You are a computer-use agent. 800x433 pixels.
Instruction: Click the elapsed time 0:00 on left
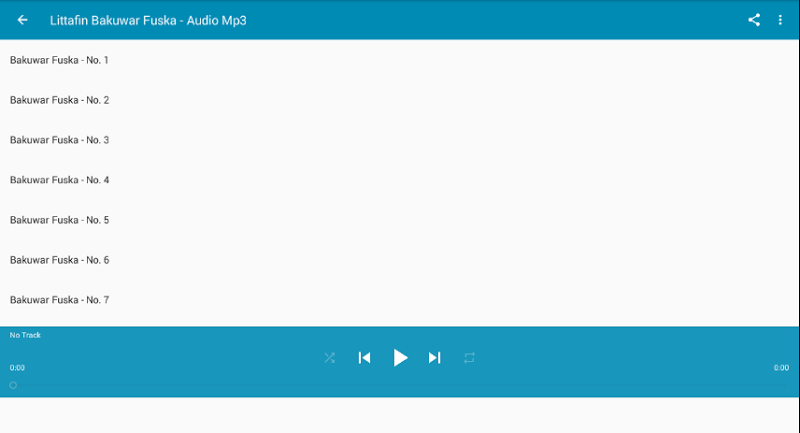click(x=17, y=368)
